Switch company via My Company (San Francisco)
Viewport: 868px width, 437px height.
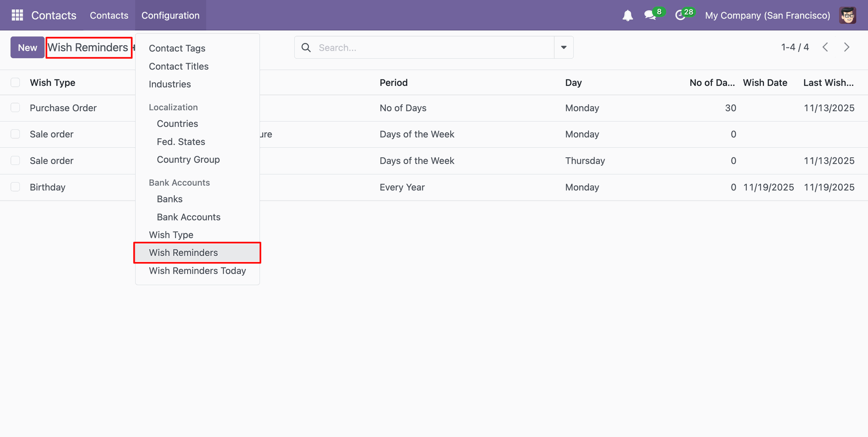768,15
